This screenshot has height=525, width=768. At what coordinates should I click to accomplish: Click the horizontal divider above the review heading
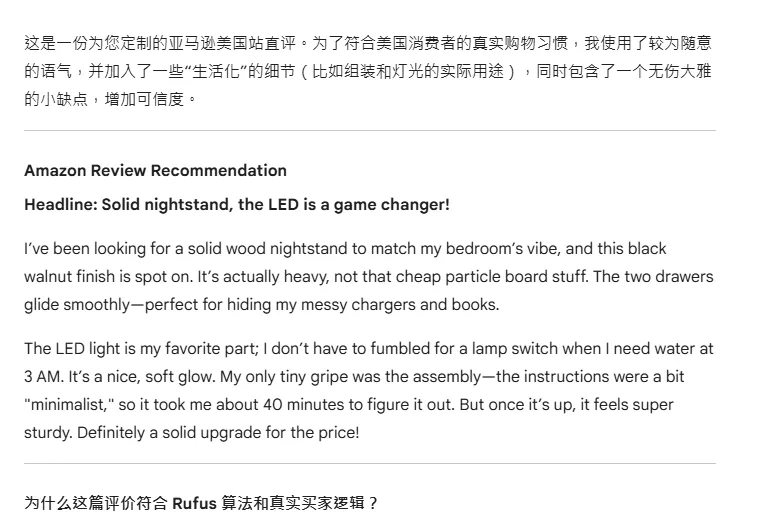tap(370, 131)
